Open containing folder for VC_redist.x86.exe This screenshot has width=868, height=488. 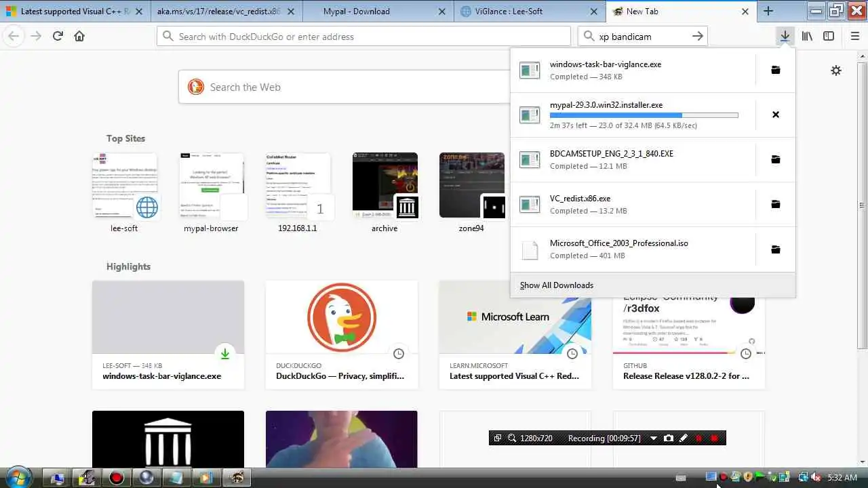tap(776, 204)
